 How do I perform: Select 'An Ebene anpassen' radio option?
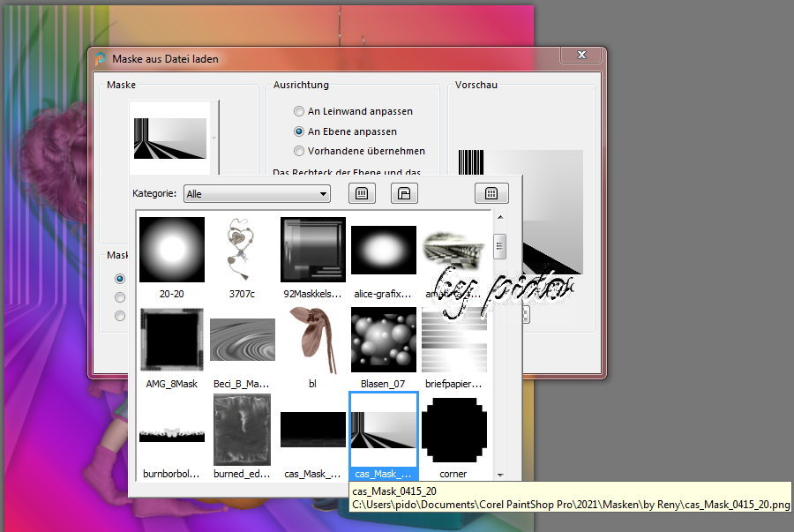pos(300,131)
